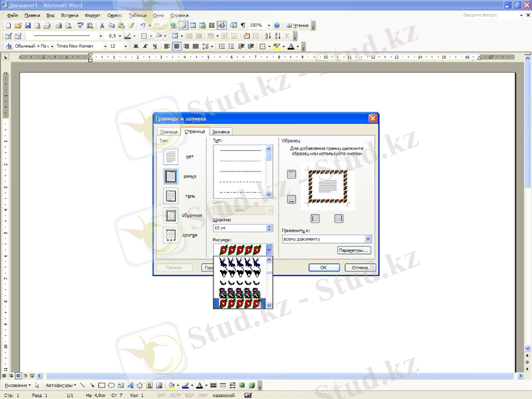Viewport: 532px width, 399px height.
Task: Switch to the Заливка tab
Action: point(222,131)
